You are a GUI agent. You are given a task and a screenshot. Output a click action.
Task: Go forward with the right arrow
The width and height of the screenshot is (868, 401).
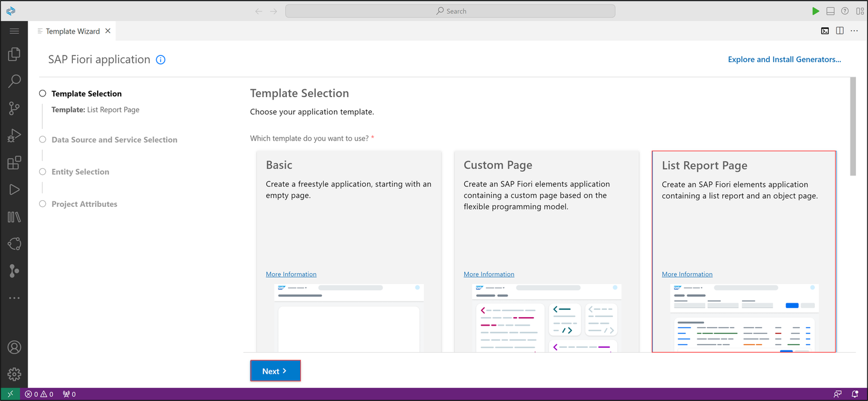274,11
